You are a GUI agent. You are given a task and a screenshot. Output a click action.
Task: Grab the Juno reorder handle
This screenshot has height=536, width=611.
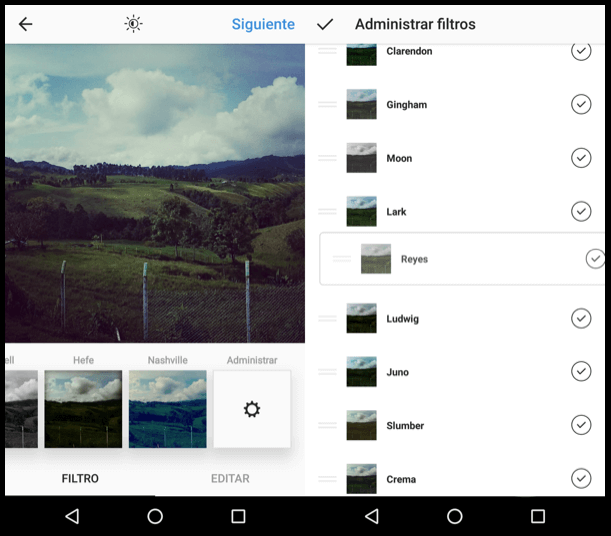pos(327,372)
